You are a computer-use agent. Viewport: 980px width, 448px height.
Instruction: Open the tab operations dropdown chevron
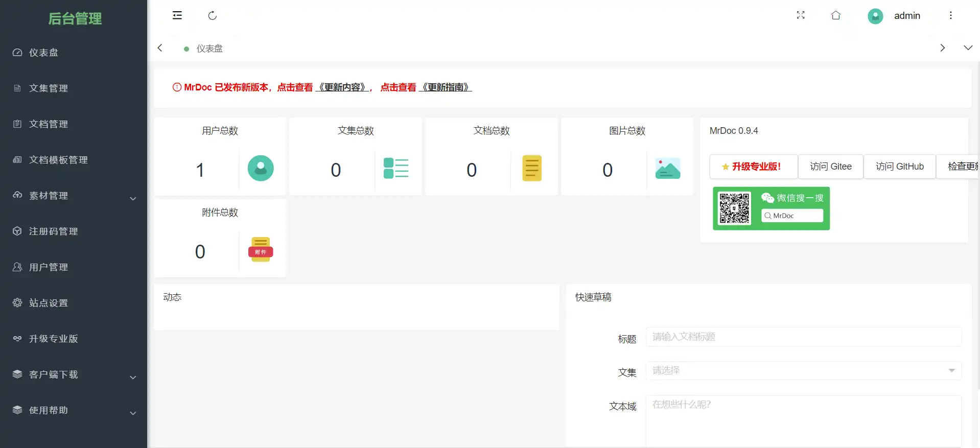(968, 48)
